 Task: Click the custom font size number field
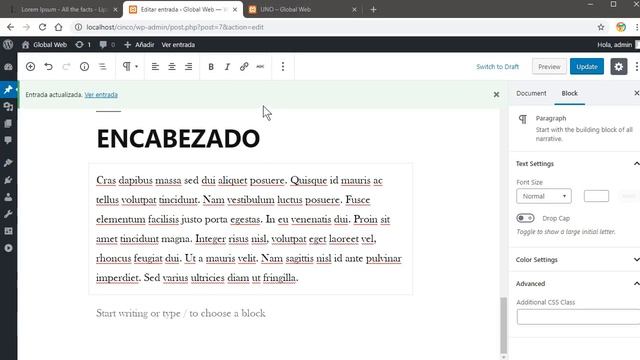click(x=596, y=196)
